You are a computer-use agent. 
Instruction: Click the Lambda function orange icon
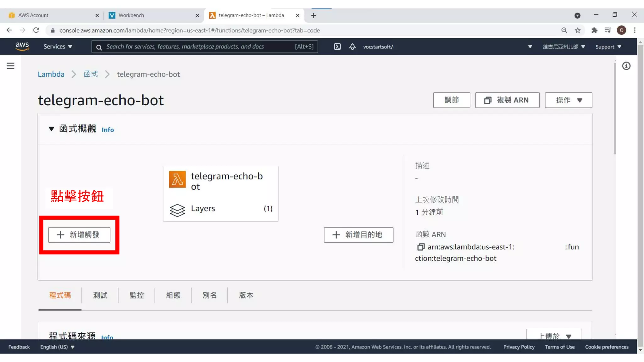[177, 179]
